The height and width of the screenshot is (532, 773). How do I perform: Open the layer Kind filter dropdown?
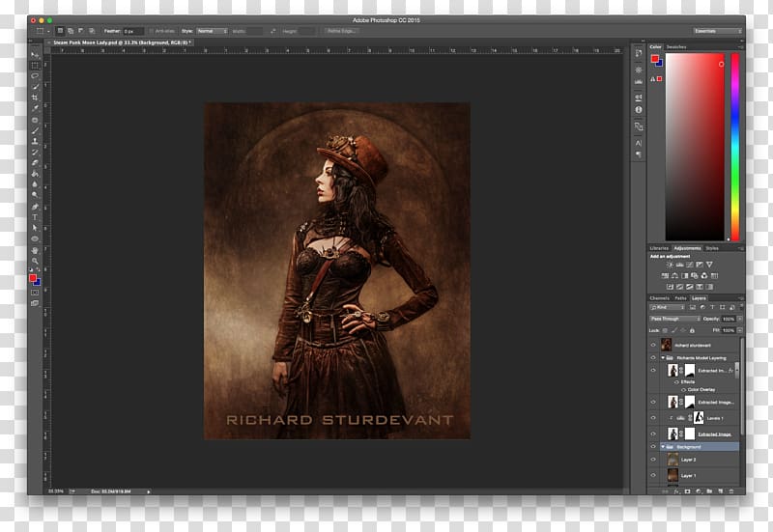[668, 307]
